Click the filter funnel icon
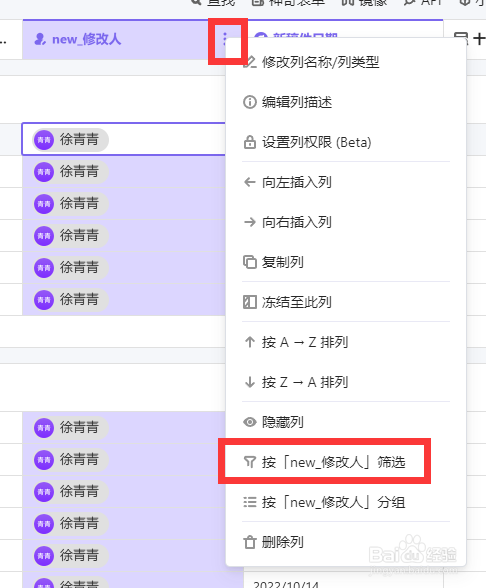Viewport: 486px width, 588px height. click(x=250, y=462)
